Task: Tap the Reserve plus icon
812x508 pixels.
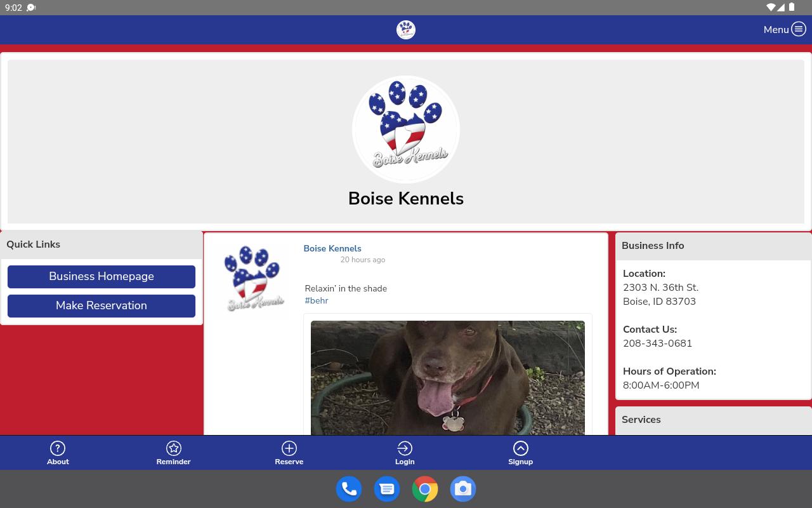Action: pos(289,448)
